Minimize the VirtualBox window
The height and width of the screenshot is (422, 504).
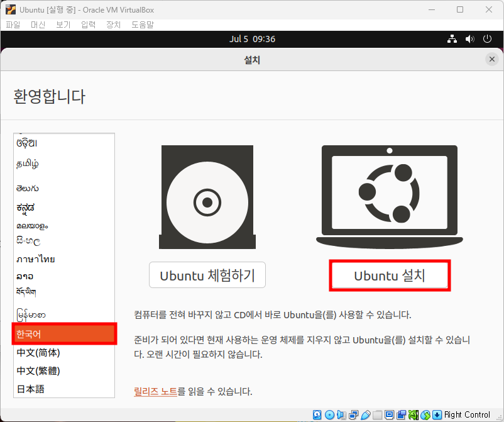pyautogui.click(x=432, y=9)
